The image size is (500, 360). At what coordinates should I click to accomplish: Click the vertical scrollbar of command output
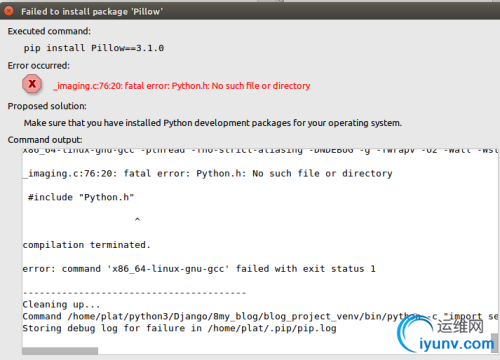pyautogui.click(x=494, y=343)
